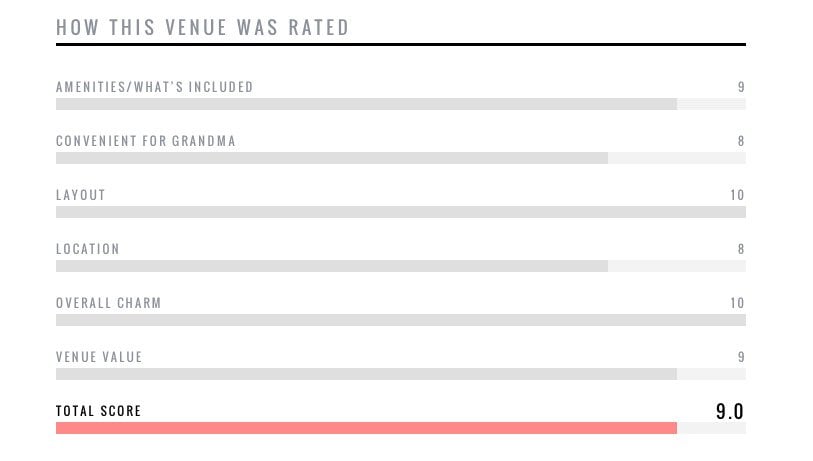Click the Layout score of 10
The image size is (813, 461).
click(x=737, y=195)
